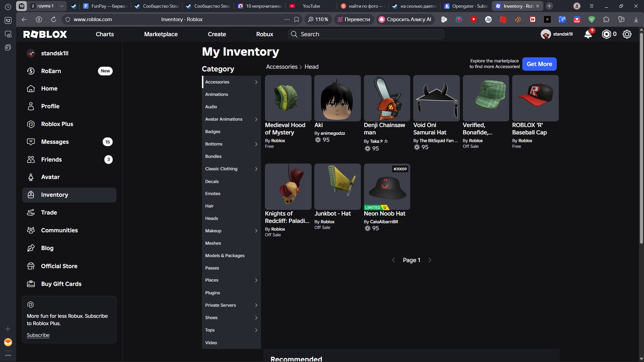This screenshot has width=644, height=362.
Task: Select the Inventory sidebar item
Action: pyautogui.click(x=69, y=195)
